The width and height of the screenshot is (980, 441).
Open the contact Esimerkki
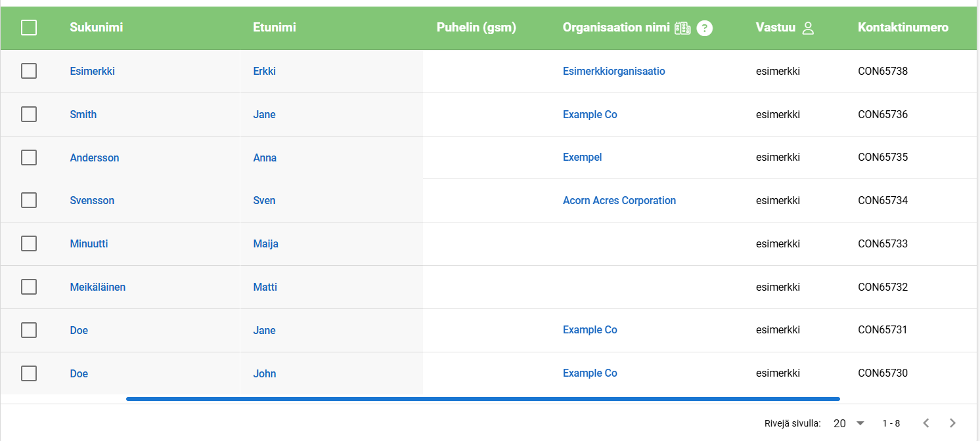click(x=92, y=71)
